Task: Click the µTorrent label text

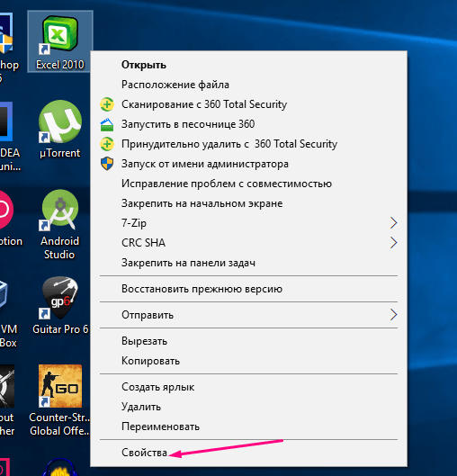Action: pos(60,153)
